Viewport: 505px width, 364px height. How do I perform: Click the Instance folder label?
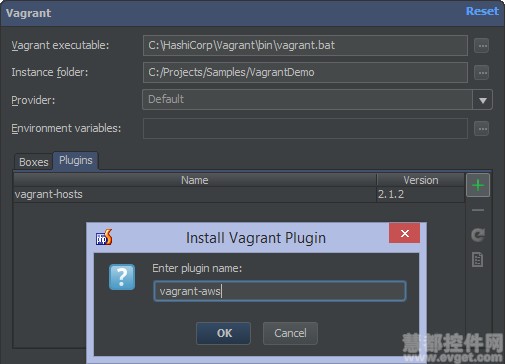(50, 72)
